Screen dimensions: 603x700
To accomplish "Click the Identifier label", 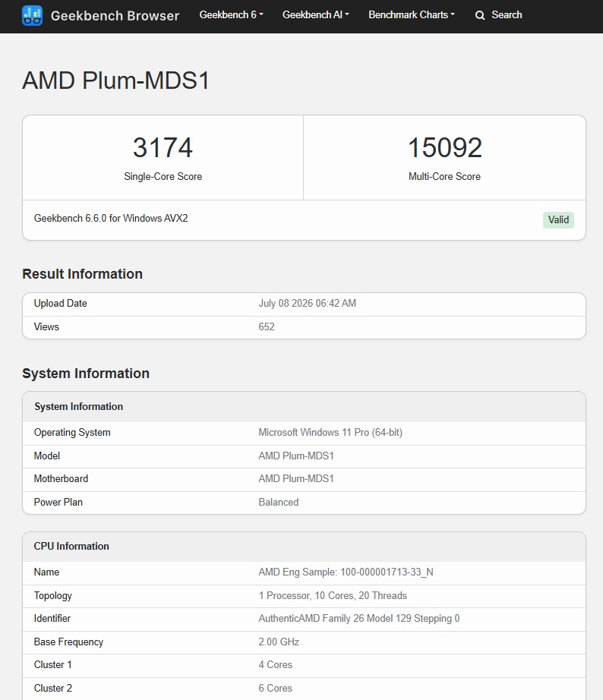I will [x=52, y=618].
